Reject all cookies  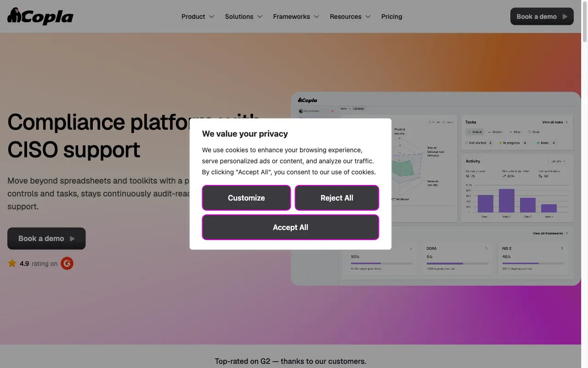pyautogui.click(x=337, y=198)
